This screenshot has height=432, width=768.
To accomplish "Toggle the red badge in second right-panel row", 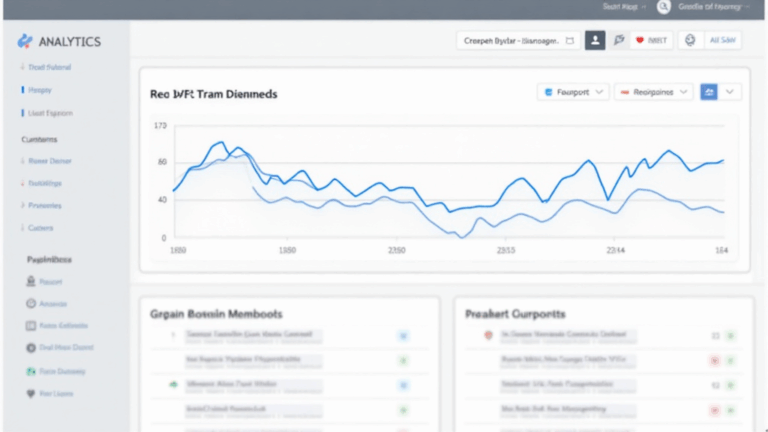I will pos(715,359).
